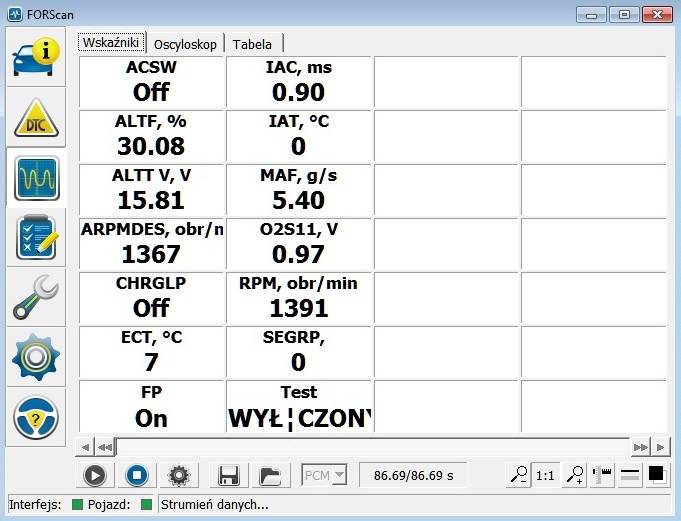
Task: Switch to the Oscyloskop tab
Action: coord(185,44)
